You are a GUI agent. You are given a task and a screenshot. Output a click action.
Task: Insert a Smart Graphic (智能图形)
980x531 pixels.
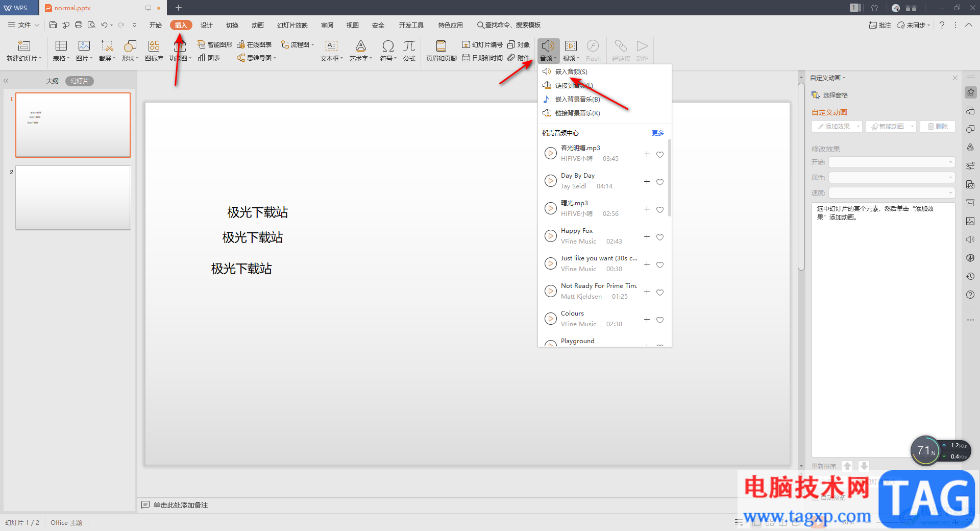pos(215,45)
